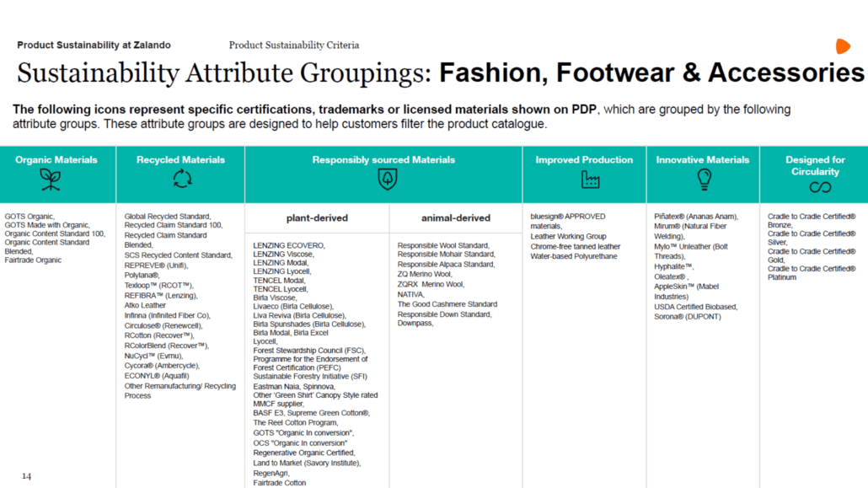Click the orange Zalando logo

(843, 46)
